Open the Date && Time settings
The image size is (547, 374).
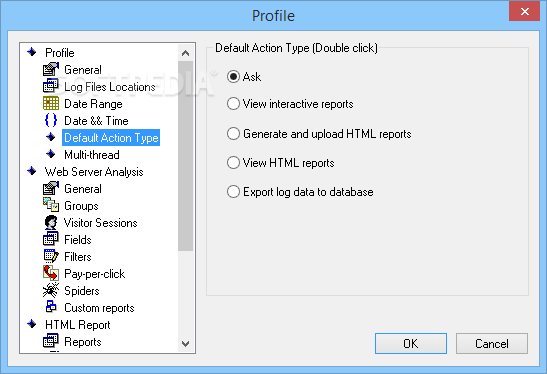(96, 121)
